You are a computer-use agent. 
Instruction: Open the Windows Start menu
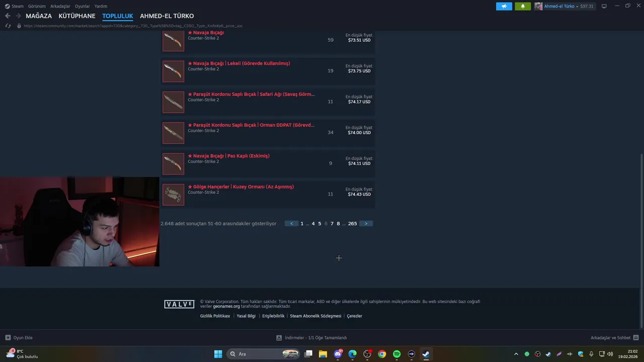coord(218,354)
